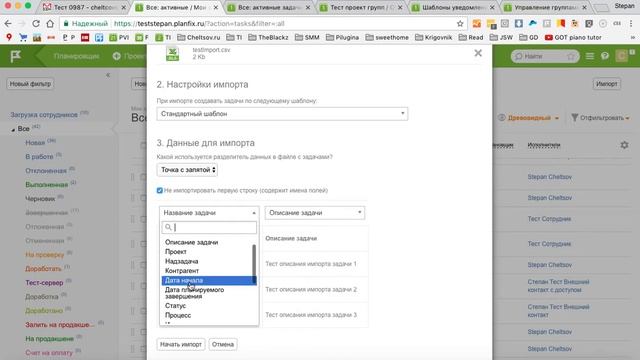The width and height of the screenshot is (640, 360).
Task: Reload the page with refresh icon
Action: coord(36,24)
